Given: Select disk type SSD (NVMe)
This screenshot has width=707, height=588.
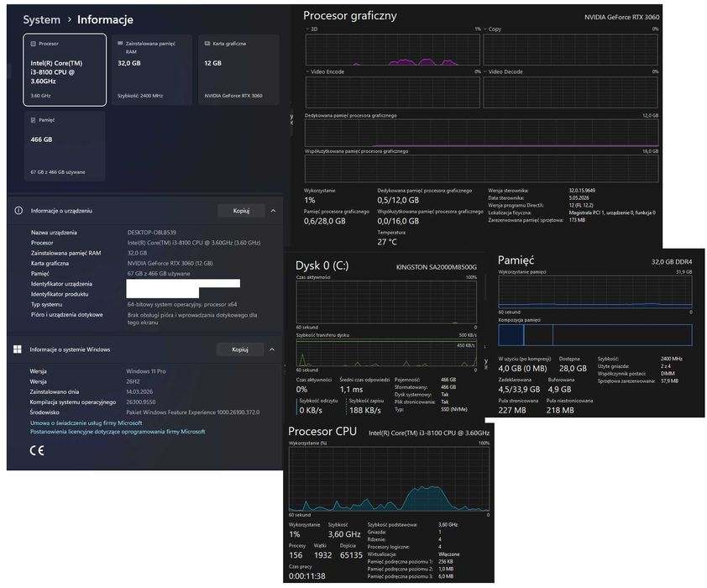Looking at the screenshot, I should (x=454, y=409).
